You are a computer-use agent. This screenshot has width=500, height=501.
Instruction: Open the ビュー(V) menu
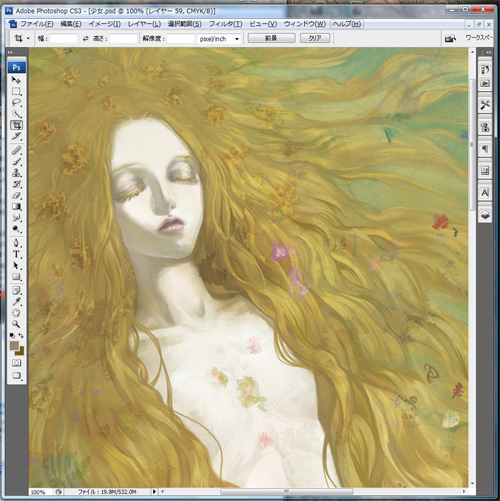click(x=263, y=24)
